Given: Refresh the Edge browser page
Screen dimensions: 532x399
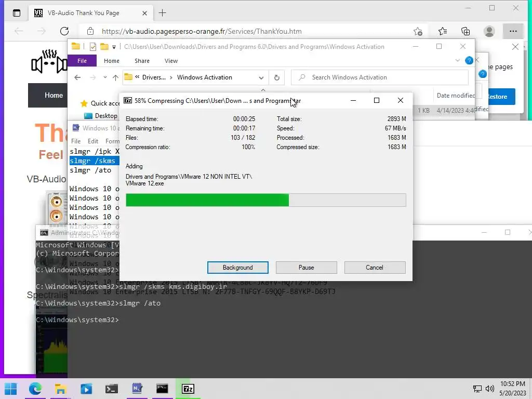Looking at the screenshot, I should pos(64,31).
